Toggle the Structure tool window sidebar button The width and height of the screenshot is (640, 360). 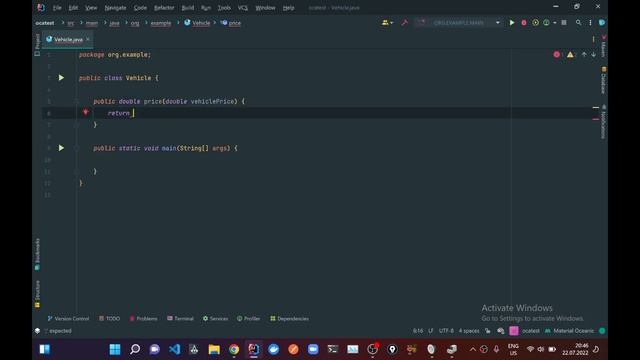coord(37,293)
